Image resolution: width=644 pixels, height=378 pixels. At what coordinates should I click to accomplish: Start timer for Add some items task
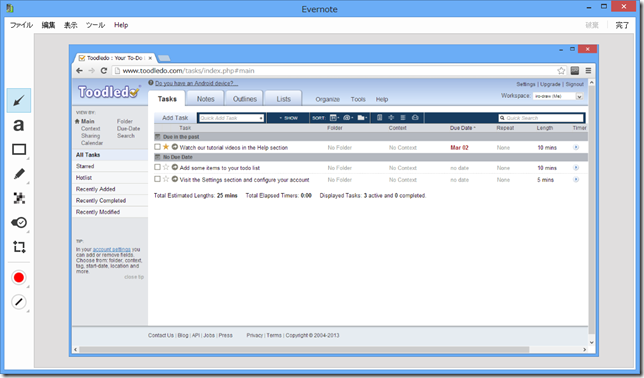[576, 168]
